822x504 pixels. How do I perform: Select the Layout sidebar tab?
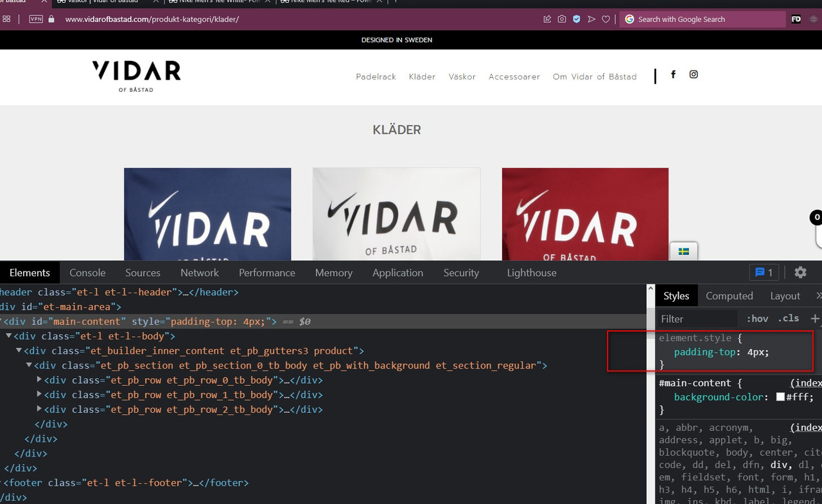(785, 295)
